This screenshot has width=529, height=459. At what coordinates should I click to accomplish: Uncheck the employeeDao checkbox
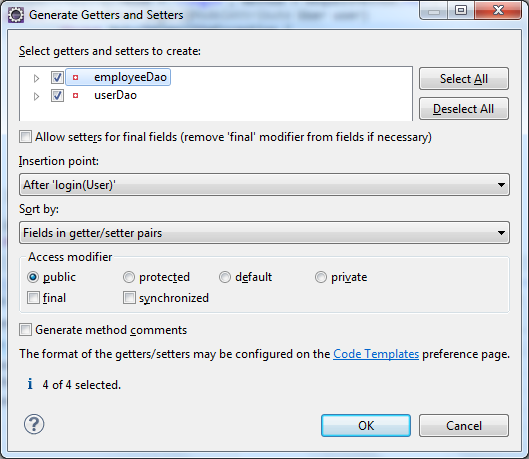pos(57,78)
